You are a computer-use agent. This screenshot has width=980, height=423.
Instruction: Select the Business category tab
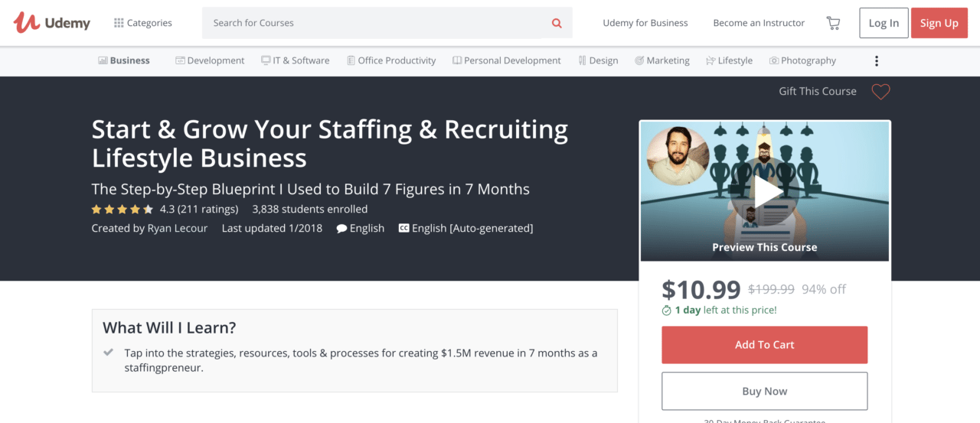tap(124, 60)
